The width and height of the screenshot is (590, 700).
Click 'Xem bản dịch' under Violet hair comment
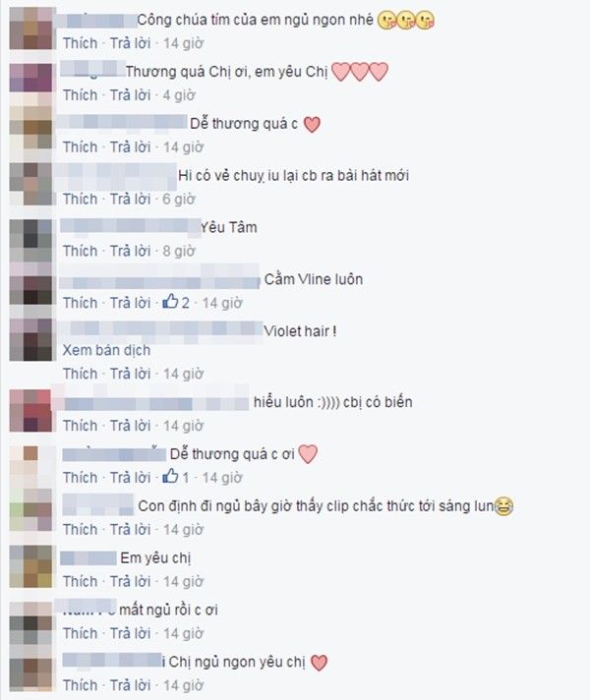pyautogui.click(x=106, y=350)
